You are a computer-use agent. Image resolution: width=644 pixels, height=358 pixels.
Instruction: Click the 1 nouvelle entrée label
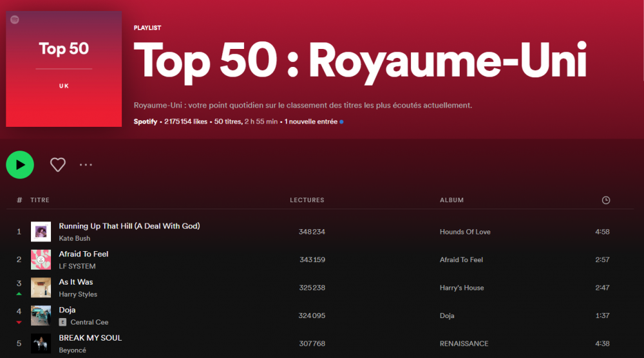click(311, 122)
